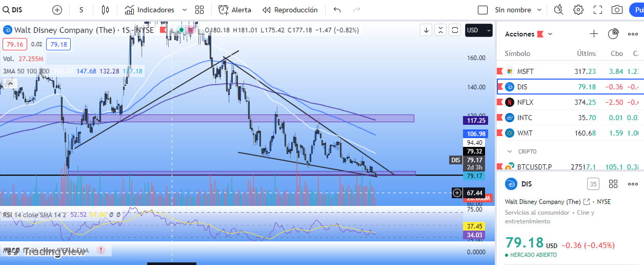Screen dimensions: 644x265
Task: Click the 79.16 sell price button
Action: point(15,44)
